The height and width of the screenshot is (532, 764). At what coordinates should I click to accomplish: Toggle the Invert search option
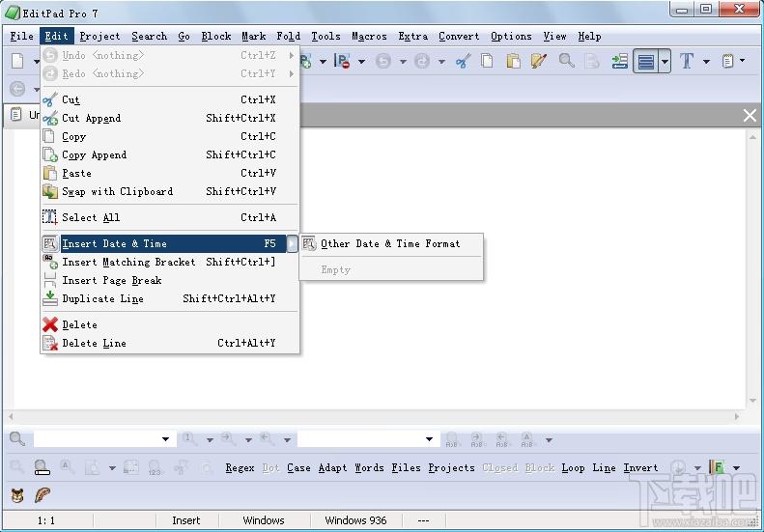point(640,467)
